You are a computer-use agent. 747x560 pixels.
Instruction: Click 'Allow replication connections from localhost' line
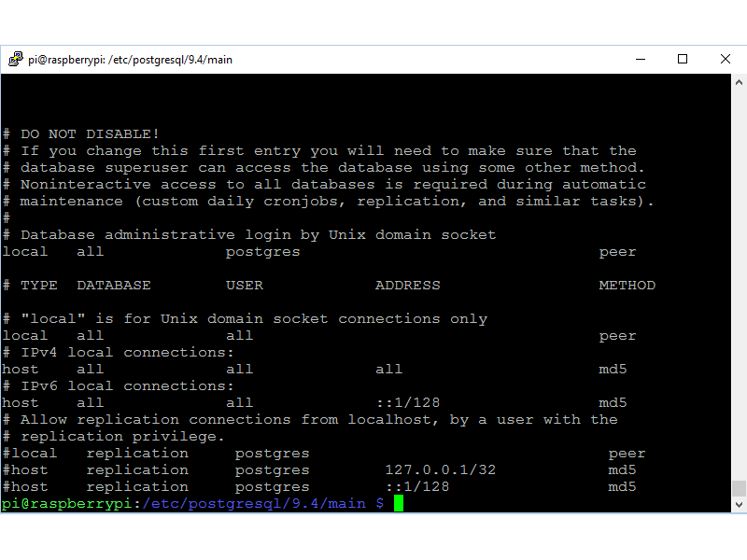[x=310, y=419]
